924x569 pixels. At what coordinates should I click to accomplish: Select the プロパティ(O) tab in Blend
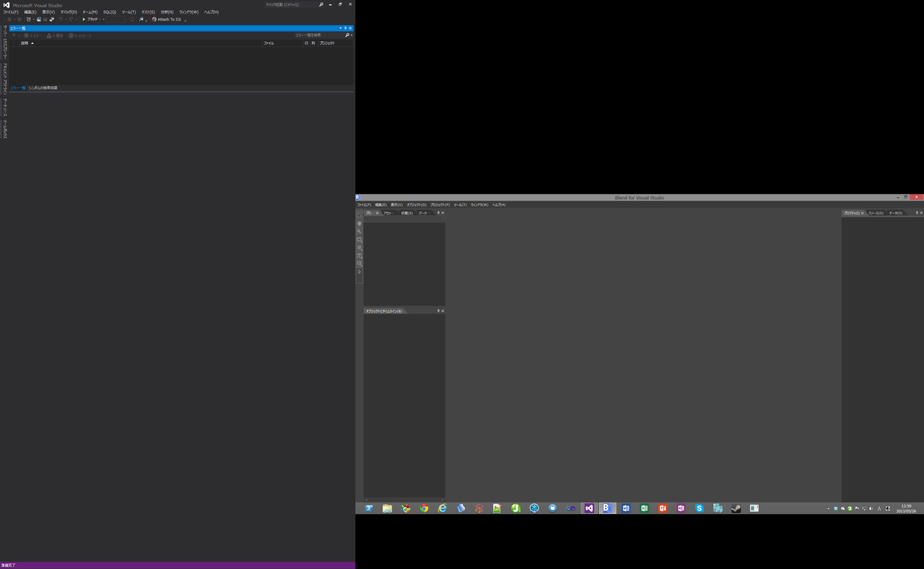pos(852,213)
